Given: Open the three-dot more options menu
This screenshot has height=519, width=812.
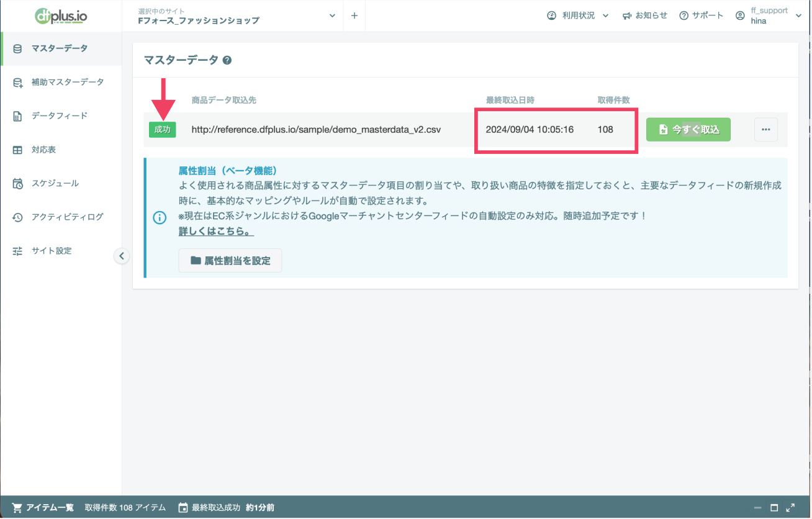Looking at the screenshot, I should click(x=765, y=129).
